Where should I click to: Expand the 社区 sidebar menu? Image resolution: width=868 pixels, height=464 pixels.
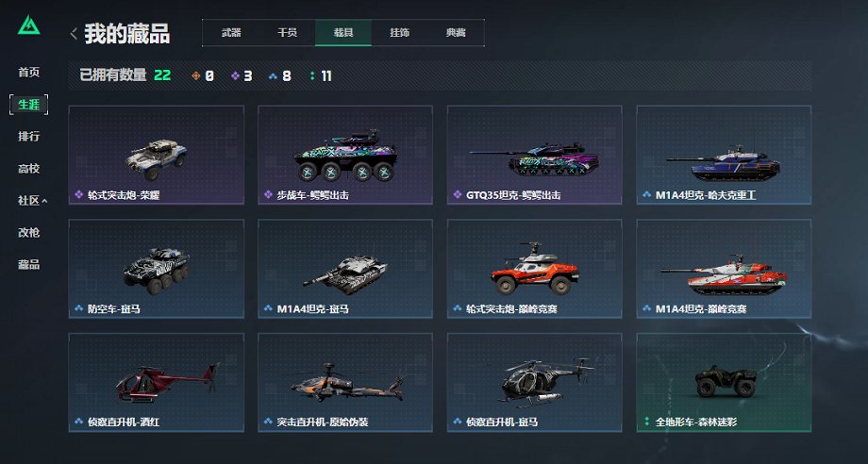point(32,201)
